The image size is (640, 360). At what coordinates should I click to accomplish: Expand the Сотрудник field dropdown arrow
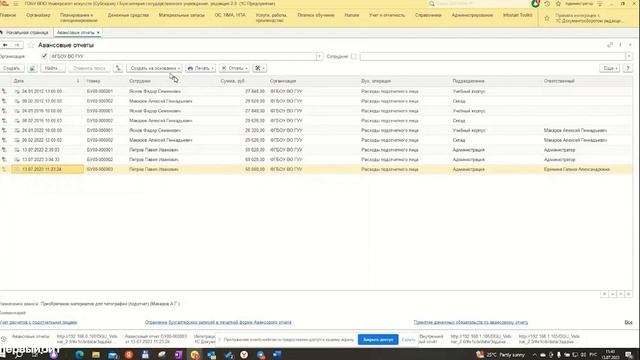pyautogui.click(x=629, y=56)
